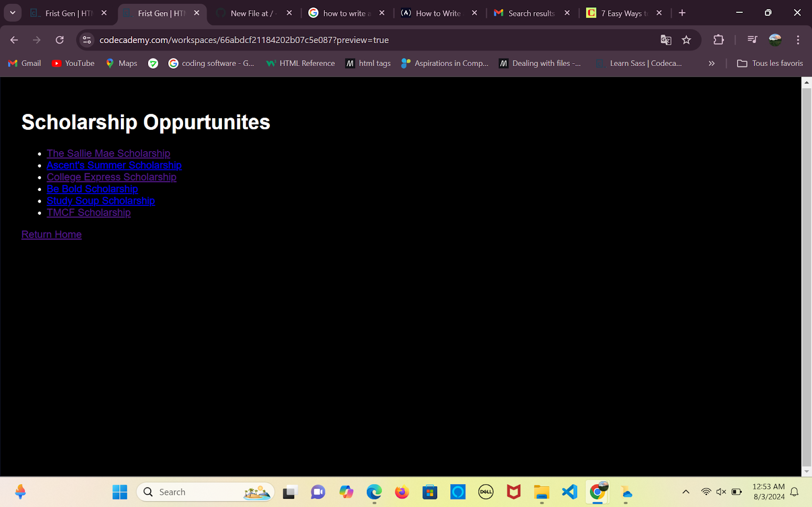Viewport: 812px width, 507px height.
Task: Open the YouTube bookmark
Action: tap(73, 63)
